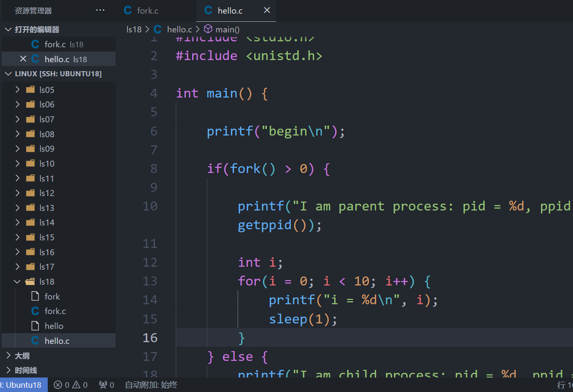
Task: Toggle auto attach (自动附加: 始终) in status bar
Action: (151, 385)
